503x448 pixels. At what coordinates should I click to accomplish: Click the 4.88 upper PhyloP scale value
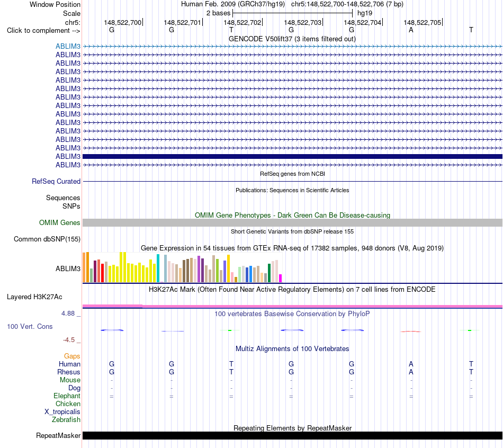point(68,313)
